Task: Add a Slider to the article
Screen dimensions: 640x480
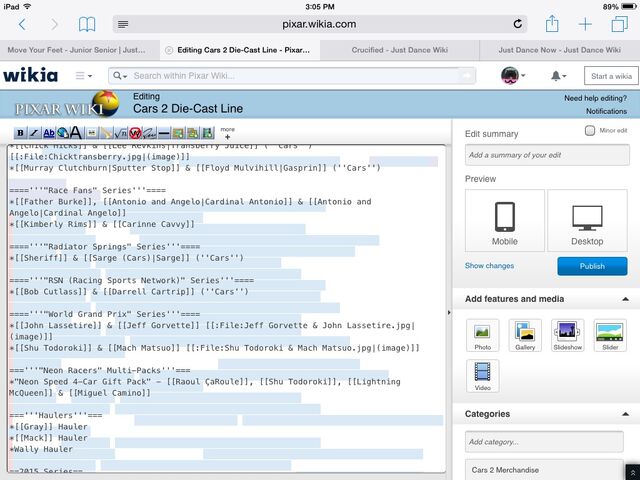Action: coord(610,336)
